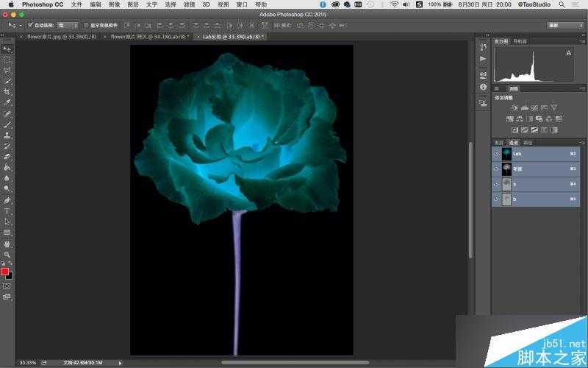
Task: Open the zoom percentage field in status bar
Action: [x=27, y=362]
